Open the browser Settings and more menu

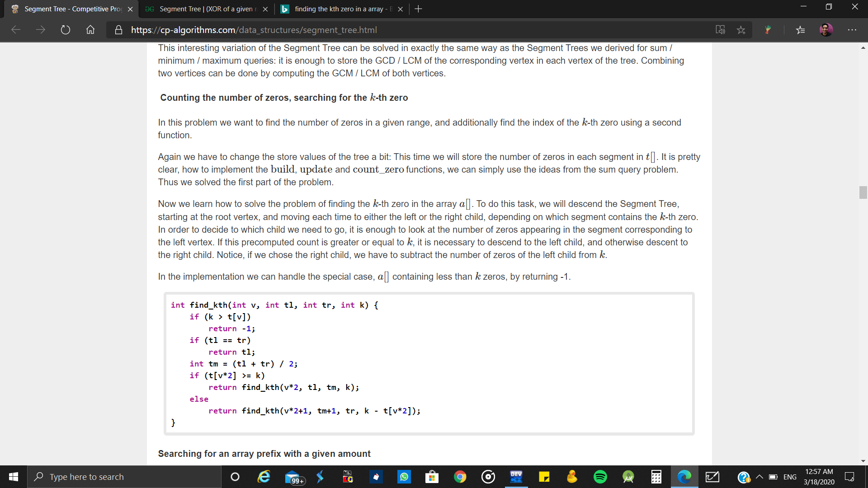tap(853, 30)
